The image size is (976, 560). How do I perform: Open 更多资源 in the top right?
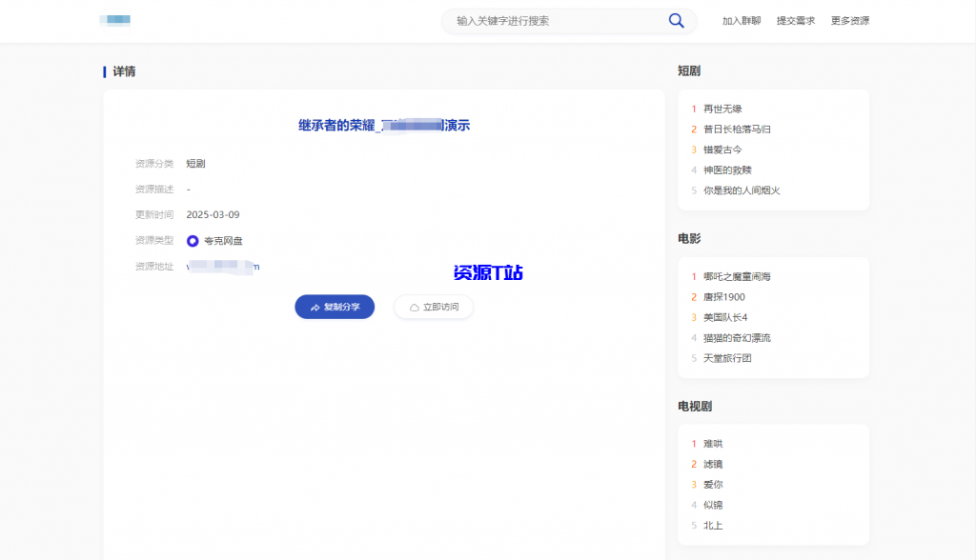pyautogui.click(x=852, y=20)
